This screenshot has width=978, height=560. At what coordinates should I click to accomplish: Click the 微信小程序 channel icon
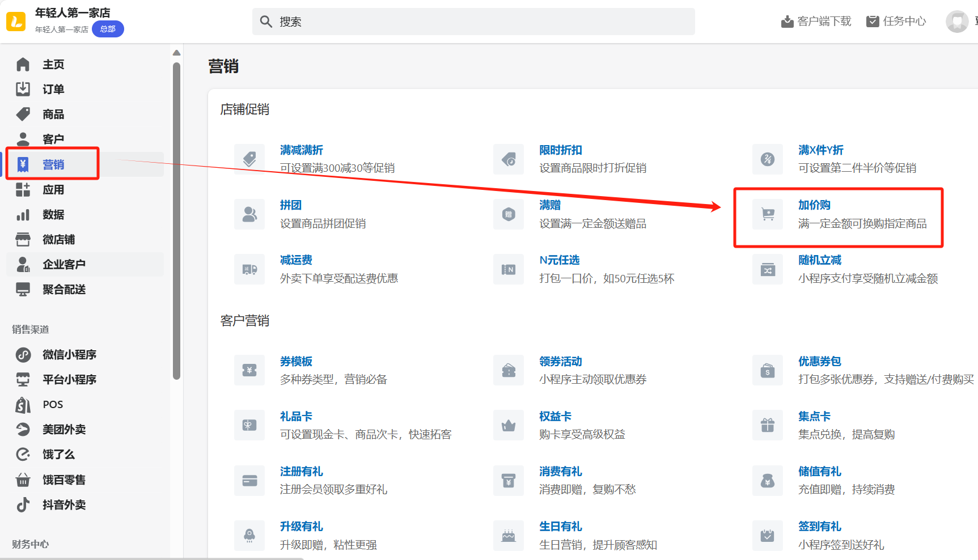(23, 354)
